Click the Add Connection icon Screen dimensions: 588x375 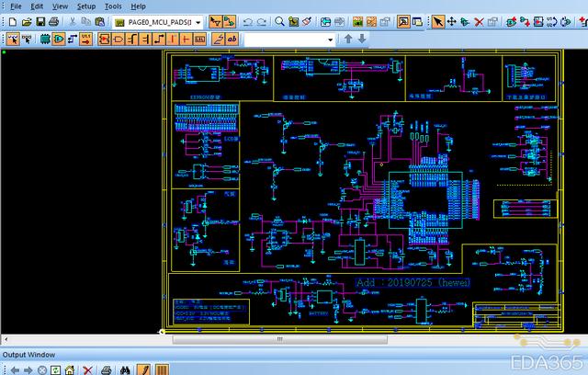pyautogui.click(x=525, y=22)
